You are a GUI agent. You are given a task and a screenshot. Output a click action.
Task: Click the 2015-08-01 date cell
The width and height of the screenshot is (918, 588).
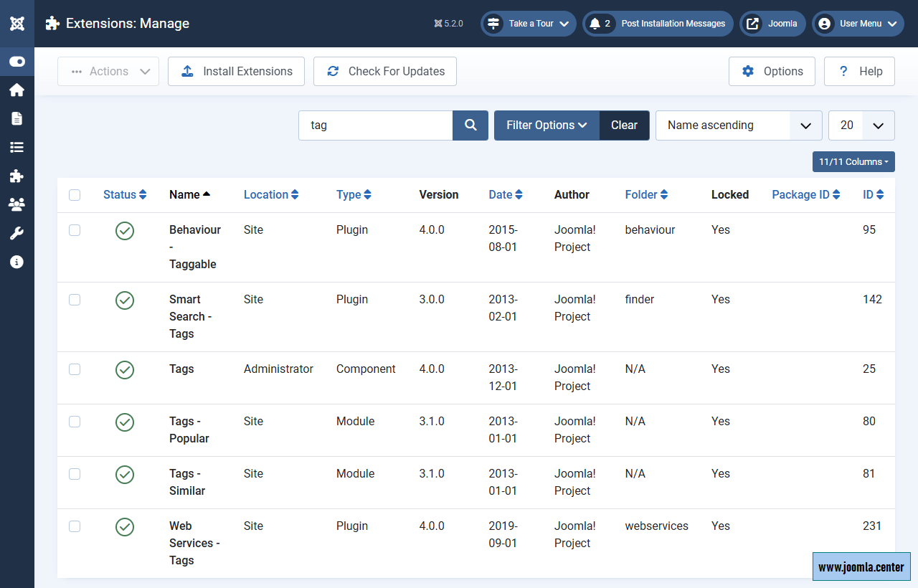pos(503,239)
